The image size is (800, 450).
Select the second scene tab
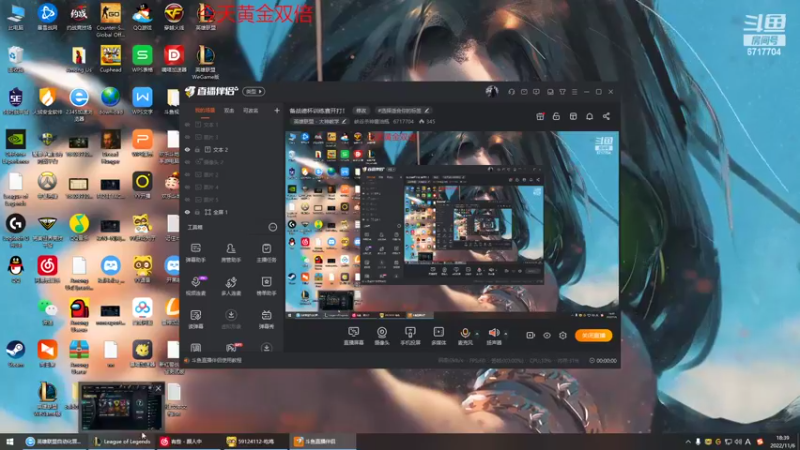tap(229, 110)
